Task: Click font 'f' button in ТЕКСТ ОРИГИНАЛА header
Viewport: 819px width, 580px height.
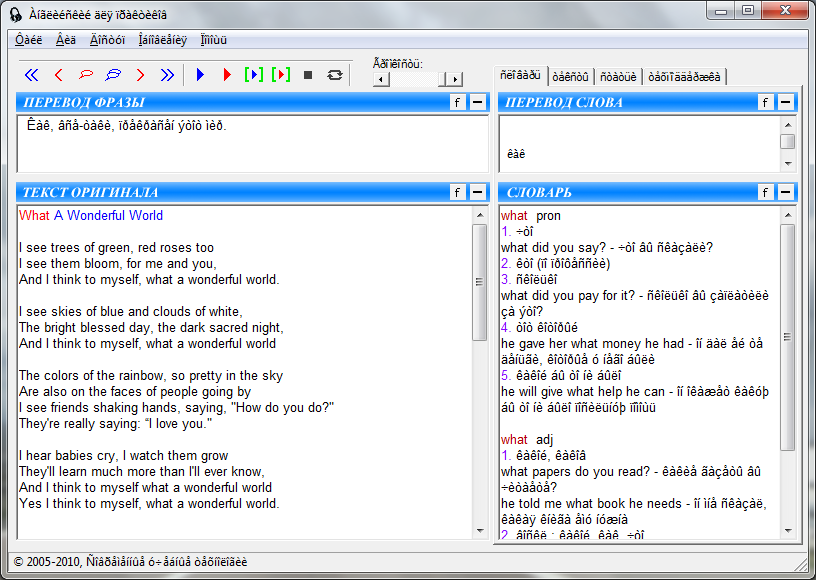Action: click(x=458, y=192)
